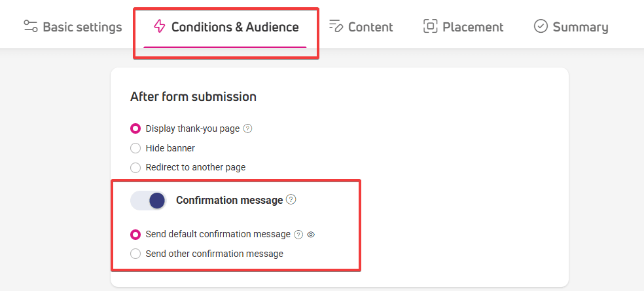Open the Content tab
644x291 pixels.
[x=361, y=27]
